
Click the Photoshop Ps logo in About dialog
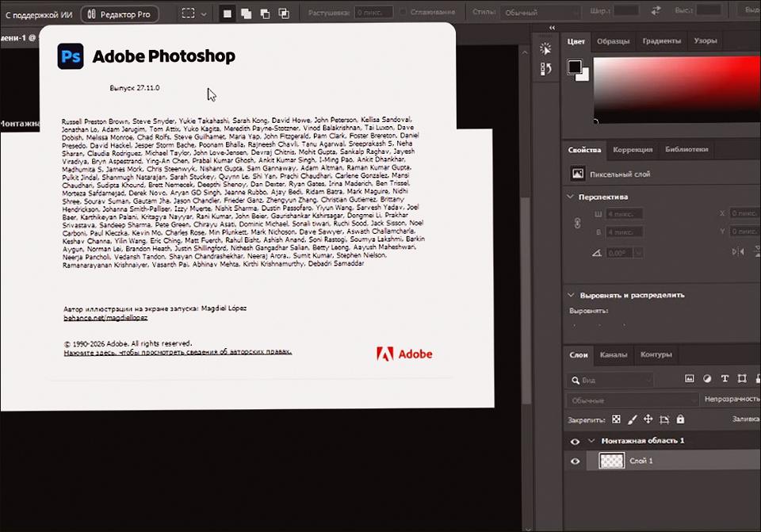(x=71, y=56)
